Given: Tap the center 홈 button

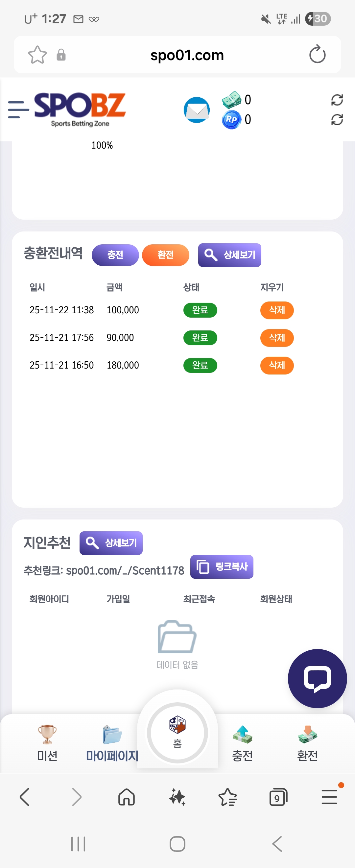Looking at the screenshot, I should coord(177,733).
